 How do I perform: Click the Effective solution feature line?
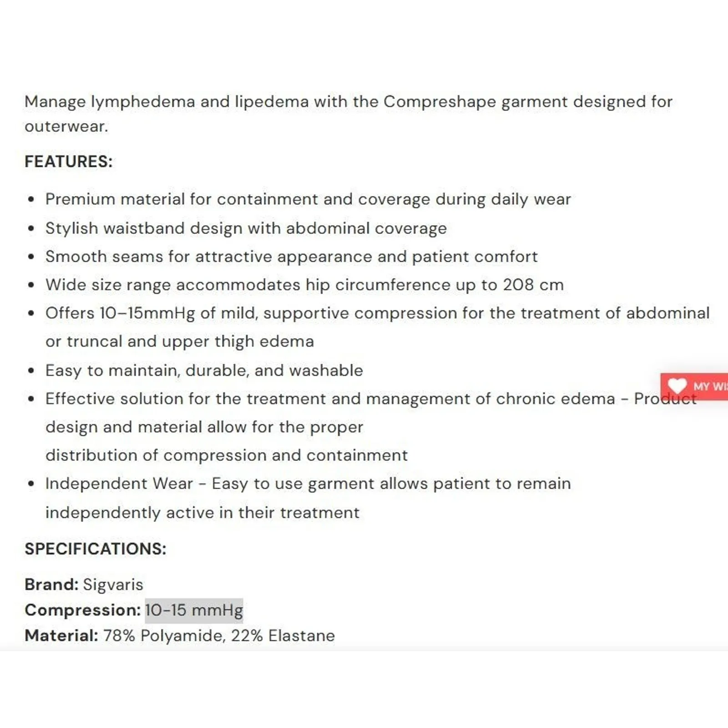(329, 399)
